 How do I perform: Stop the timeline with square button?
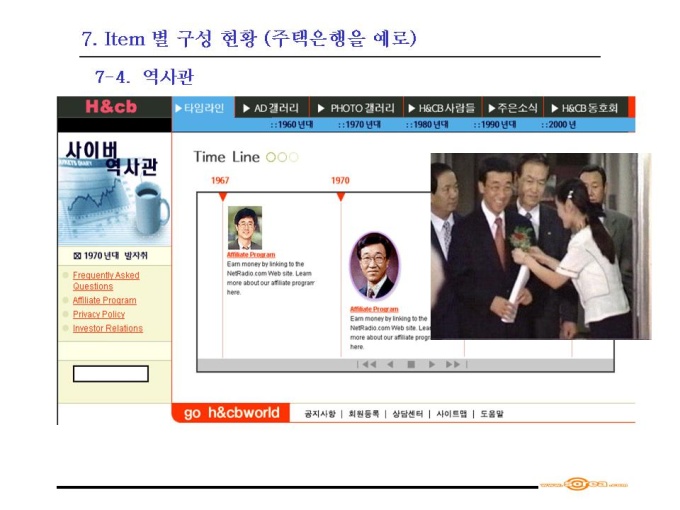[411, 364]
